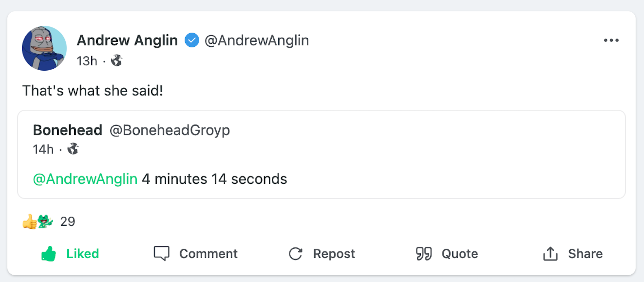Click the green @AndrewAnglin mention
Screen dimensions: 644x282
[x=85, y=179]
